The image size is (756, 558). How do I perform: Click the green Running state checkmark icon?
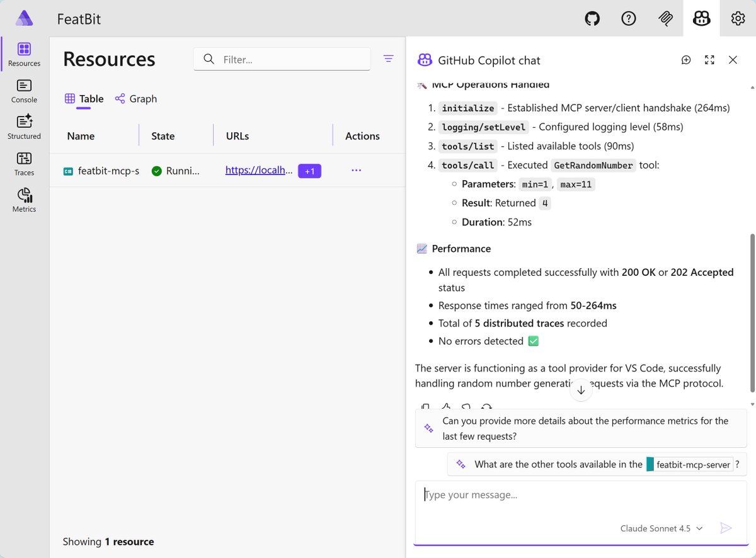pos(156,171)
